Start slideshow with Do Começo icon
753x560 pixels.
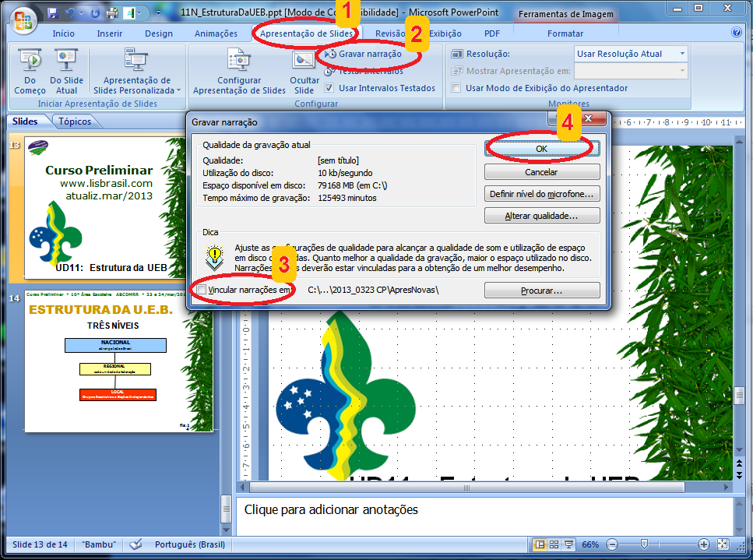click(x=30, y=72)
